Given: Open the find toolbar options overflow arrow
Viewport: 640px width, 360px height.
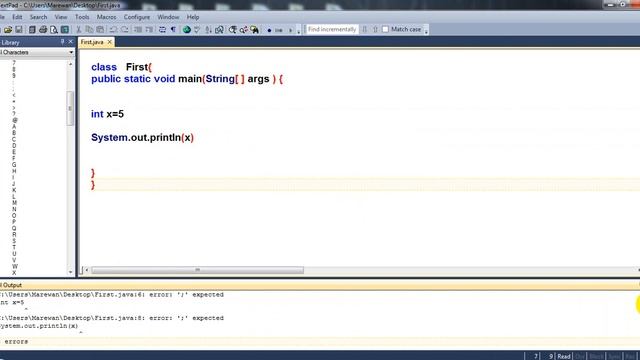Looking at the screenshot, I should [x=426, y=31].
